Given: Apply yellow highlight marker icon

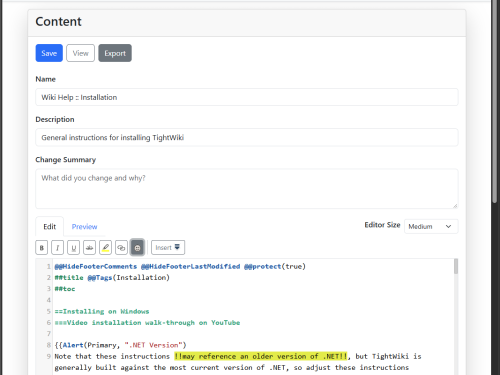Looking at the screenshot, I should coord(105,248).
